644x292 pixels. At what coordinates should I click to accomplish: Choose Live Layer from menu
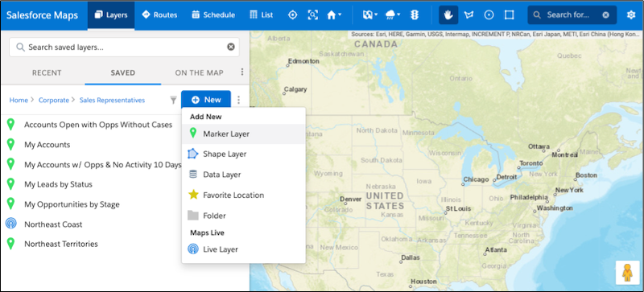point(244,249)
